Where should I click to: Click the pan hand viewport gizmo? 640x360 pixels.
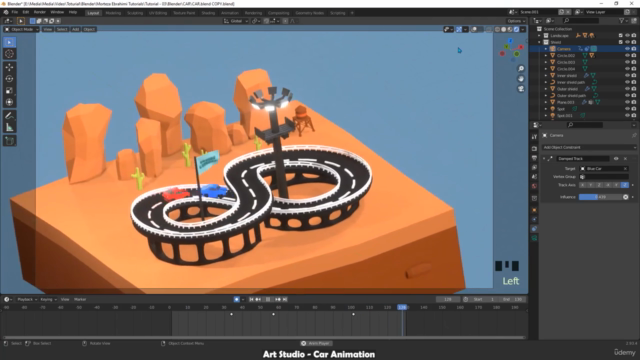521,79
